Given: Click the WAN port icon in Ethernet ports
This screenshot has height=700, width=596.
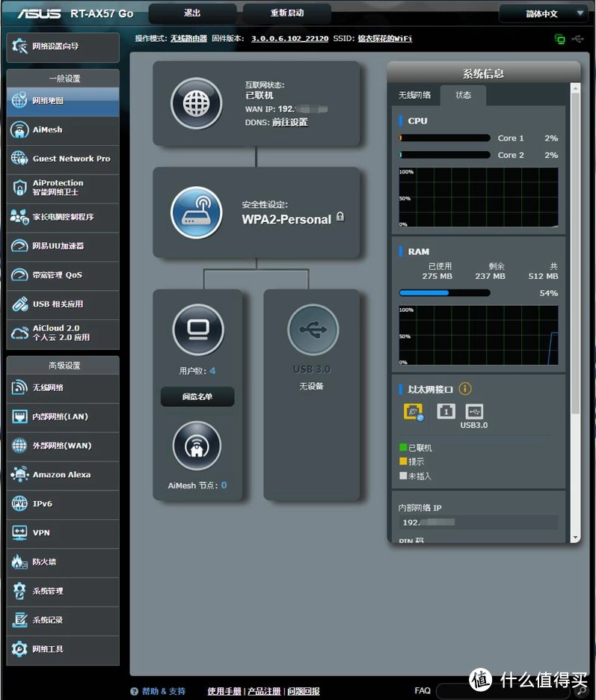Looking at the screenshot, I should [x=413, y=411].
